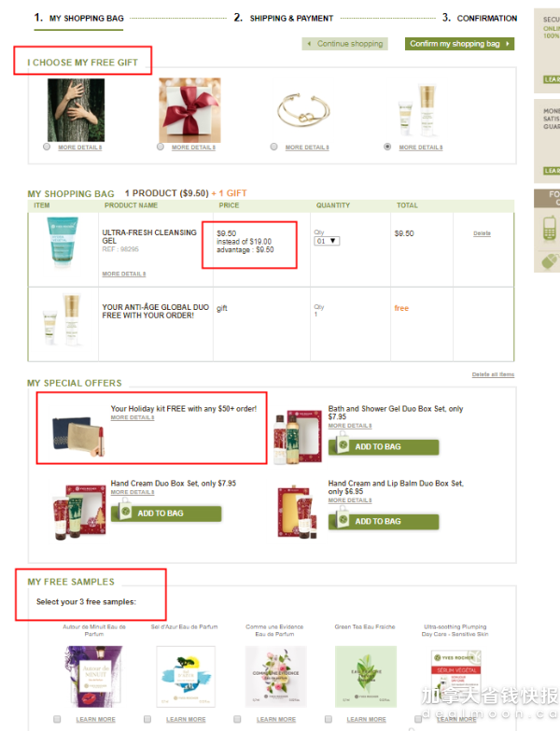Check the Autour de Minuit sample checkbox

pyautogui.click(x=57, y=719)
